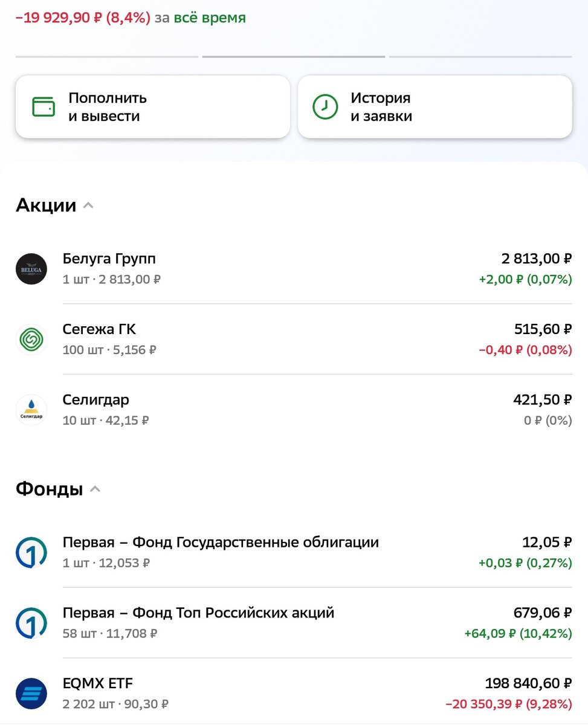Switch to the first page indicator segment
This screenshot has width=588, height=725.
tap(107, 57)
